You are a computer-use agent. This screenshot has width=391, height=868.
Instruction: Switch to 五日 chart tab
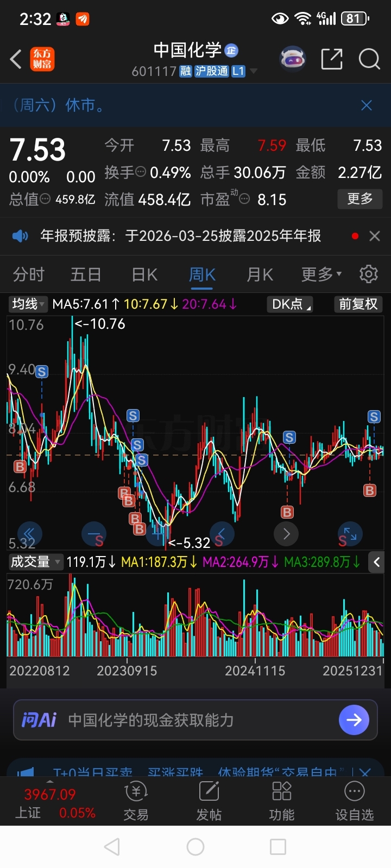click(x=86, y=275)
